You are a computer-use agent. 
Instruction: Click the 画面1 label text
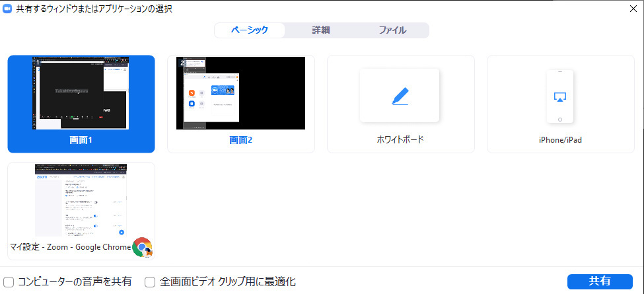click(x=81, y=140)
